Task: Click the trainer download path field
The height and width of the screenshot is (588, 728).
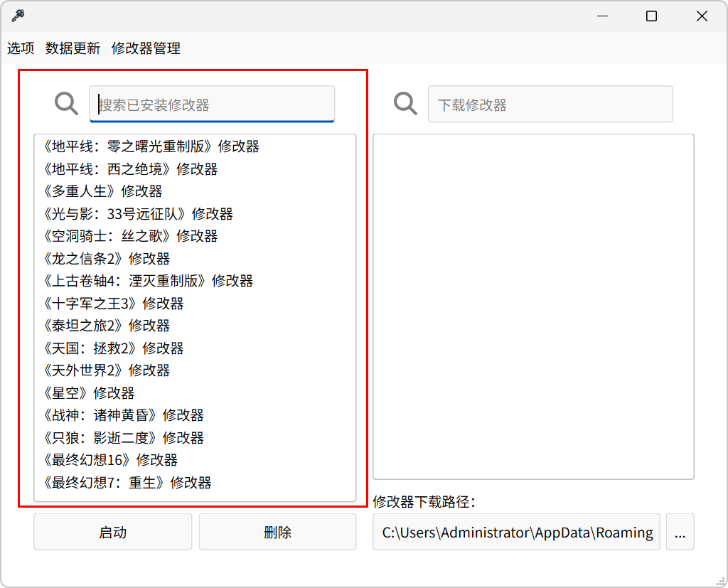Action: point(516,532)
